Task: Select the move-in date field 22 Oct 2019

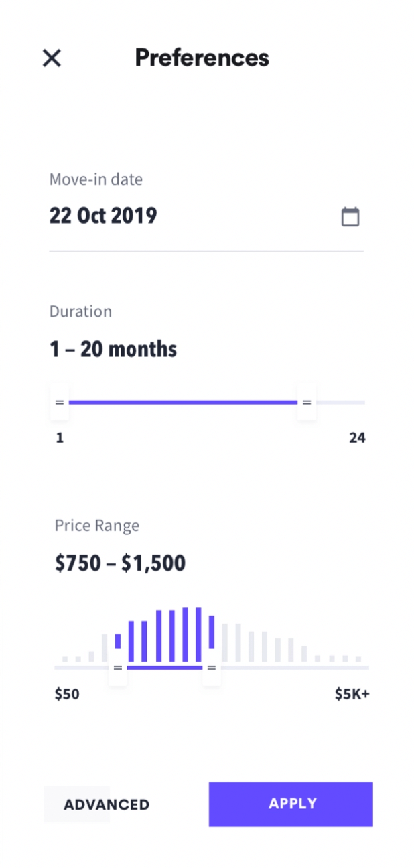Action: pyautogui.click(x=103, y=216)
